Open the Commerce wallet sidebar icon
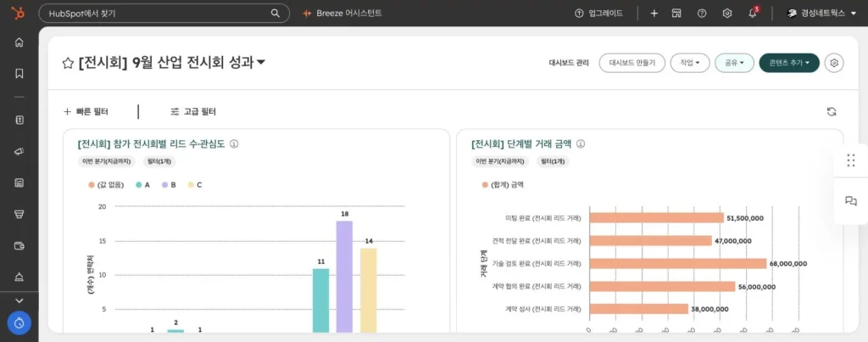Screen dimensions: 868x342 click(x=19, y=245)
